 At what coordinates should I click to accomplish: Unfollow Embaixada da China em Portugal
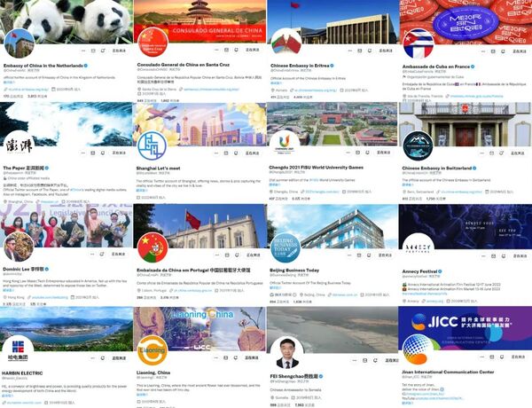point(253,255)
